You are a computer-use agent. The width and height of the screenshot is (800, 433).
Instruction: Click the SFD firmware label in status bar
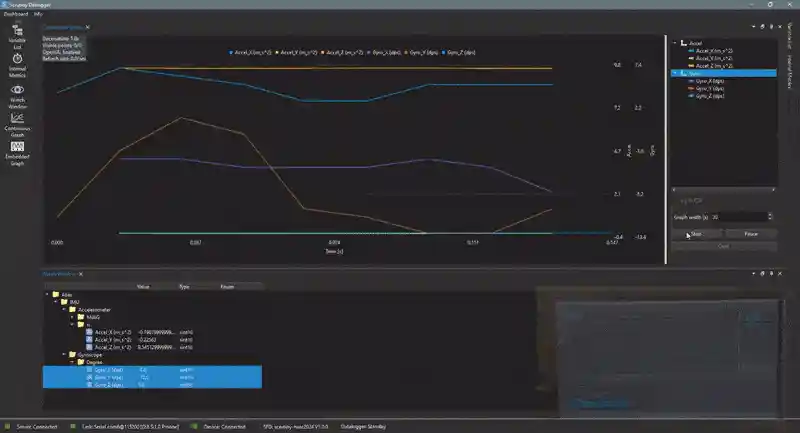pos(295,426)
